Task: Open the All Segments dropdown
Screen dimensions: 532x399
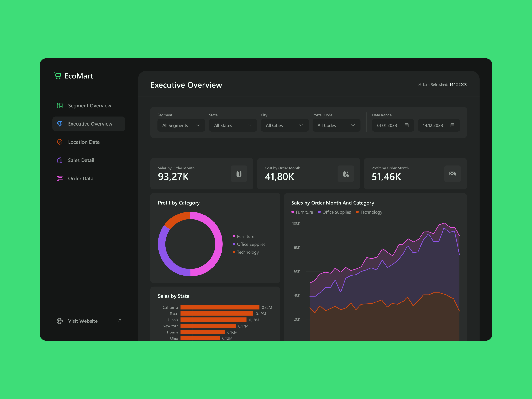Action: tap(181, 125)
